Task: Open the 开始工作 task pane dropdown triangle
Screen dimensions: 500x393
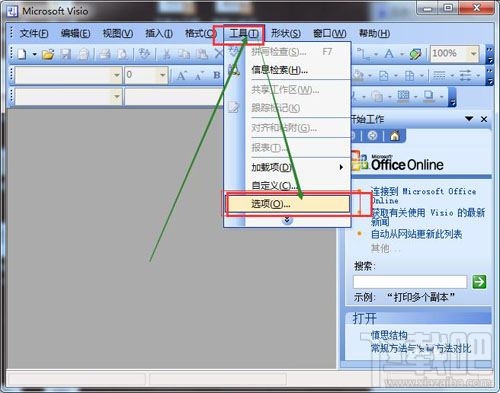Action: [x=469, y=119]
